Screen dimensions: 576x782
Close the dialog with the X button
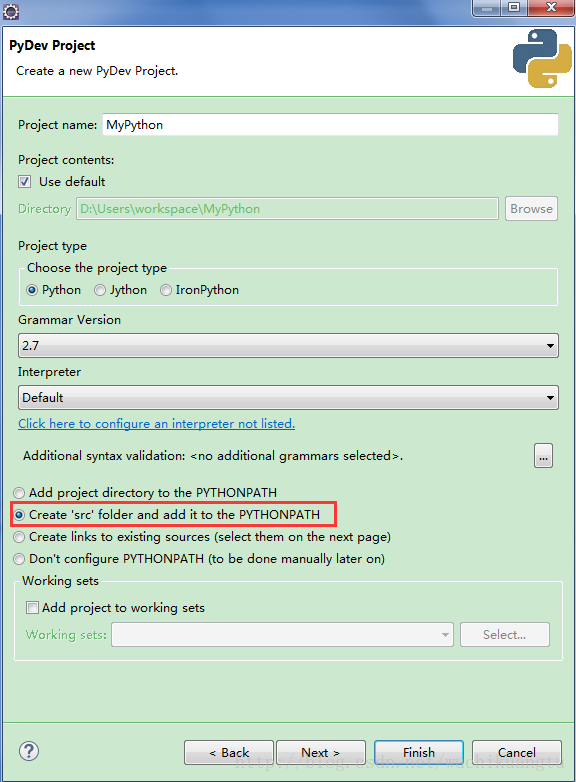pos(551,8)
